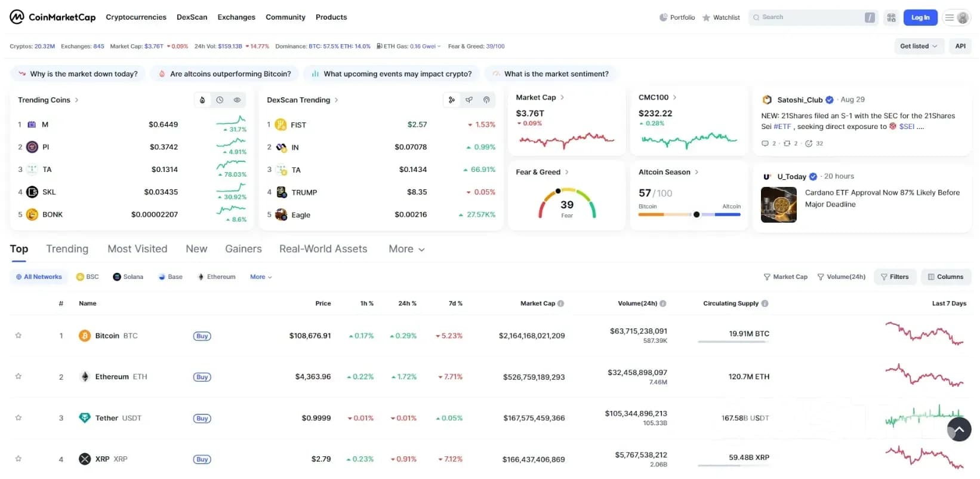Viewport: 980px width, 479px height.
Task: Open the Volume(24h) sort filter
Action: [842, 277]
